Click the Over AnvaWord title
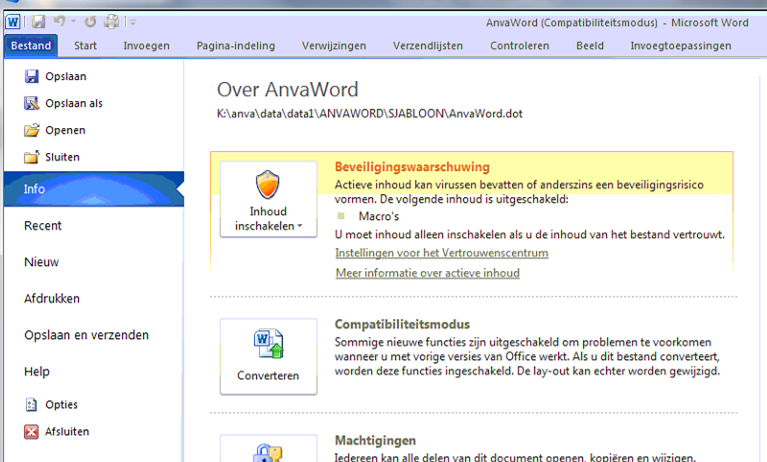 288,90
